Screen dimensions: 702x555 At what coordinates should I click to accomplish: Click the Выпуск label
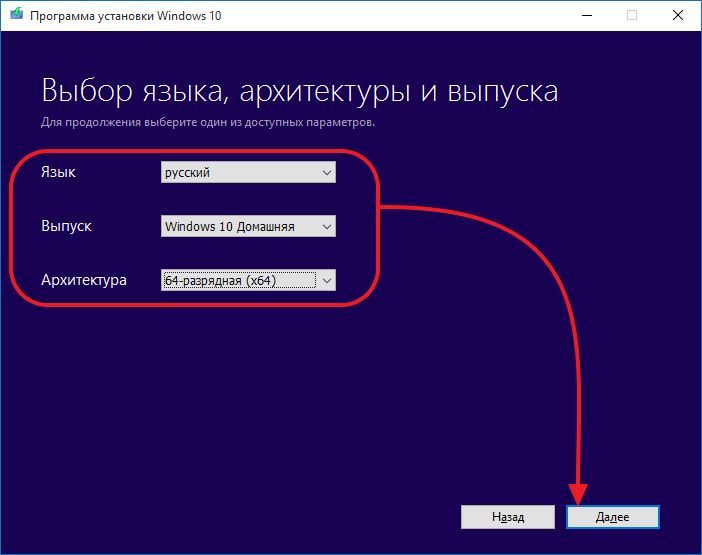click(x=66, y=226)
